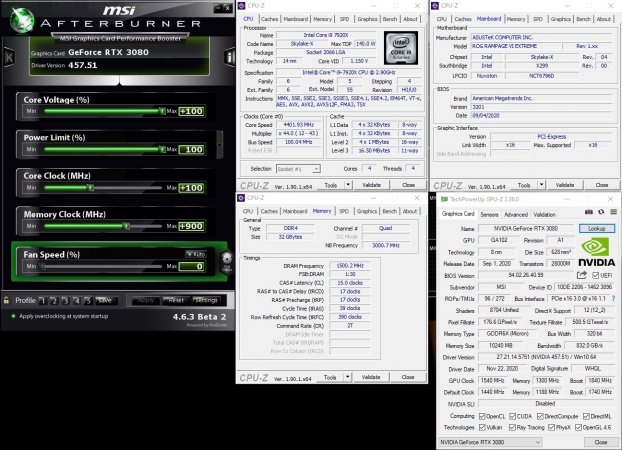Toggle the DirectCompute checkbox
Image resolution: width=622 pixels, height=450 pixels.
coord(540,416)
